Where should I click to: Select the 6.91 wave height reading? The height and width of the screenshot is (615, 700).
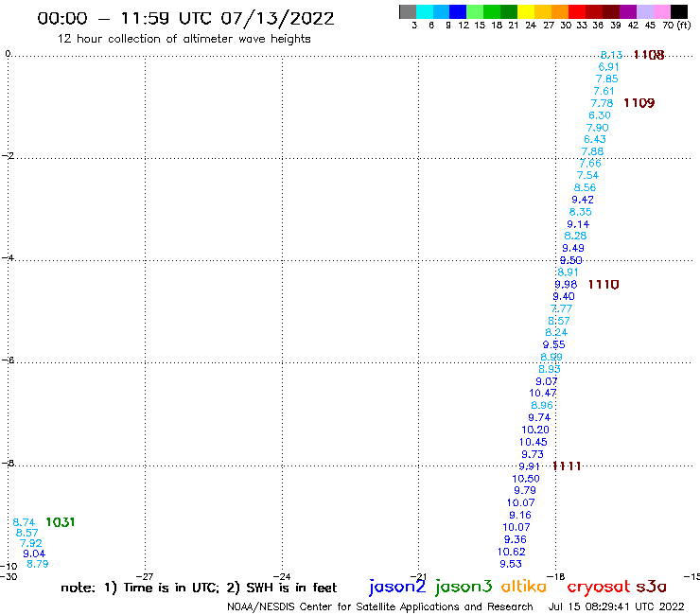pyautogui.click(x=608, y=67)
